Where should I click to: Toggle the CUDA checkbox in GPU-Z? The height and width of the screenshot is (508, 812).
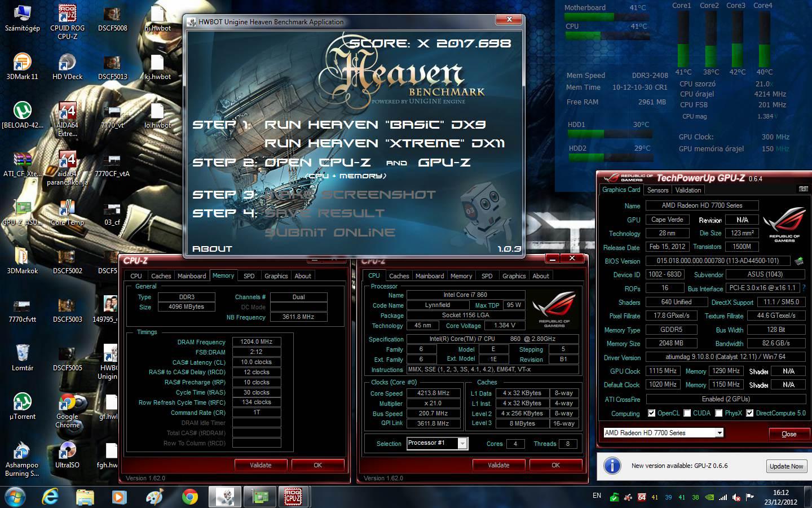click(x=687, y=413)
